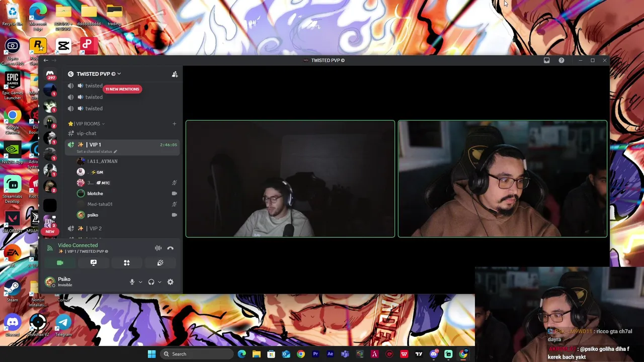Open Discord help question mark icon
644x362 pixels.
561,60
